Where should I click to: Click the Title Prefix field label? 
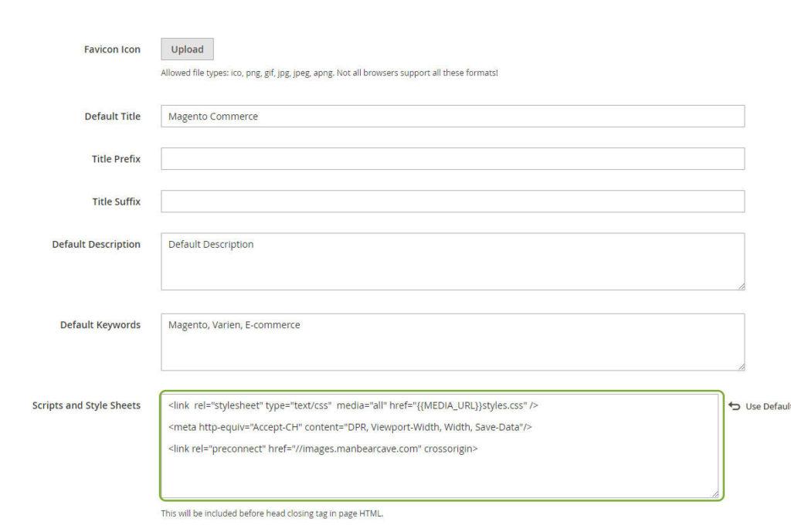pos(116,159)
